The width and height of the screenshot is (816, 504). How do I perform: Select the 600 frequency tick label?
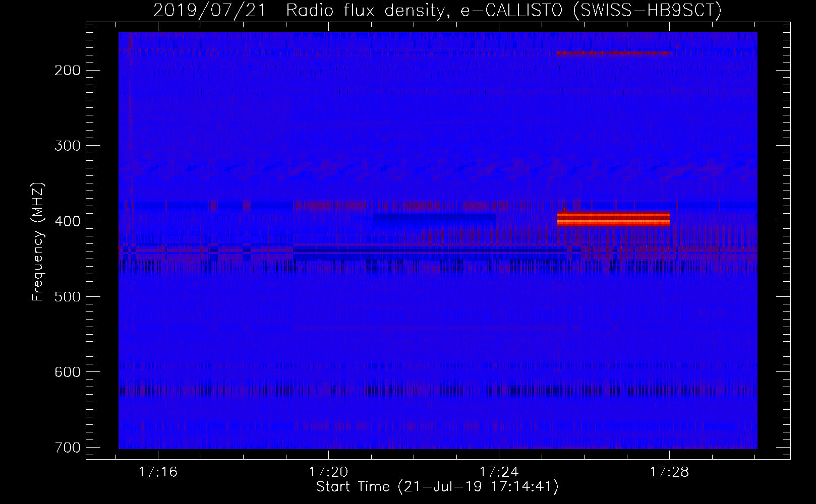click(x=68, y=372)
